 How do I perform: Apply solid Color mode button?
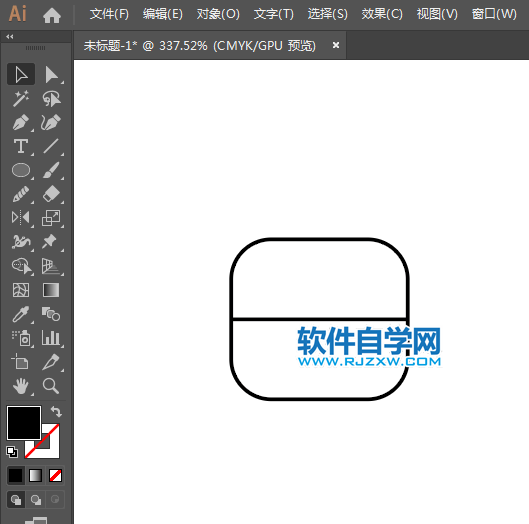pyautogui.click(x=16, y=475)
